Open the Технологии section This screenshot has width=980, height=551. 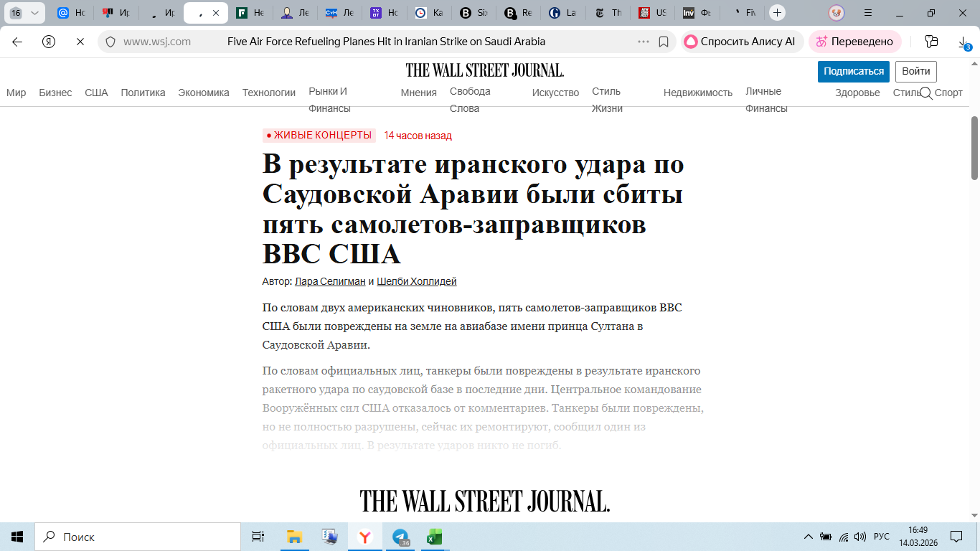(x=269, y=93)
